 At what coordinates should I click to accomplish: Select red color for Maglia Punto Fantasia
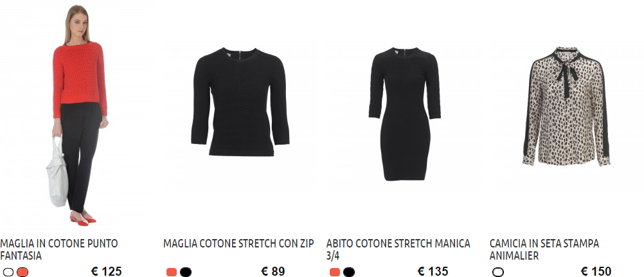(x=22, y=272)
